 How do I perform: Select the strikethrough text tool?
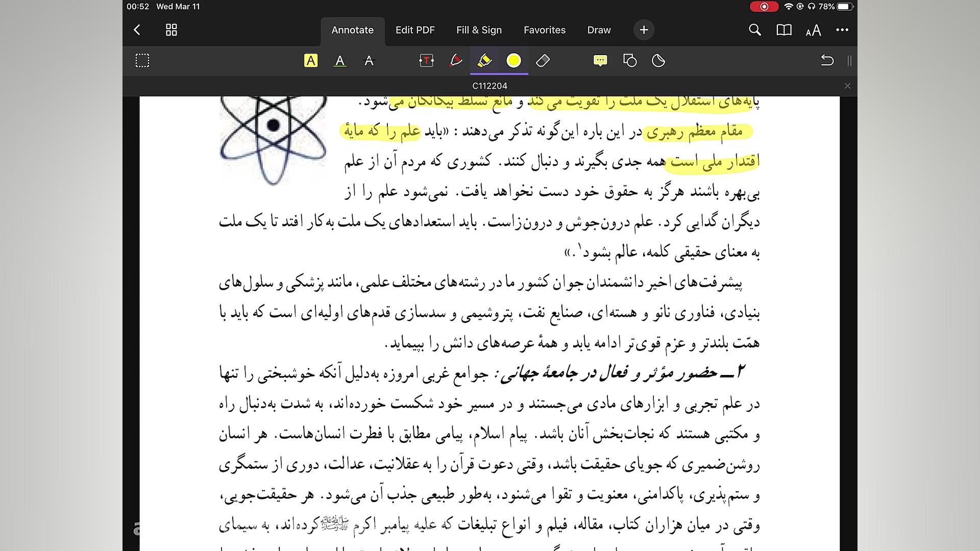coord(369,61)
